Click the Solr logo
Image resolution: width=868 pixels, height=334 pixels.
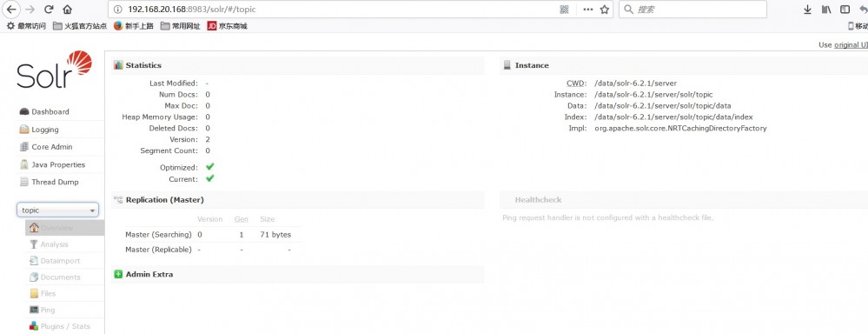(54, 70)
